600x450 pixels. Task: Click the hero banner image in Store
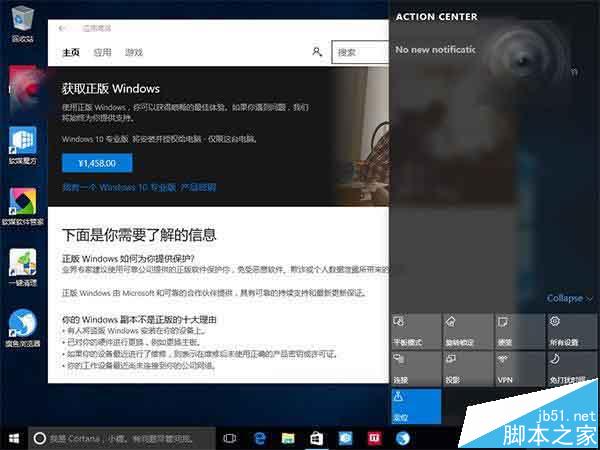[363, 137]
